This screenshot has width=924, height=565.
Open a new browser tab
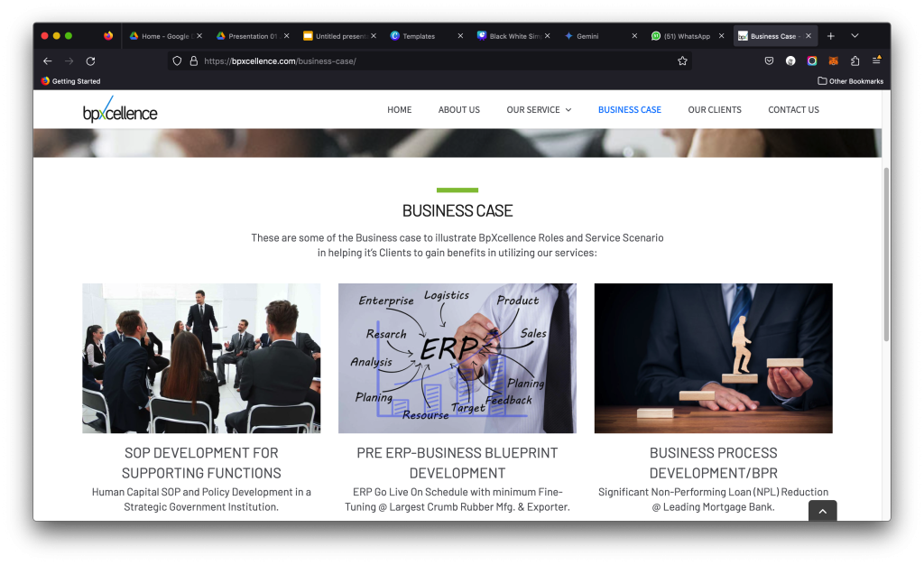[x=831, y=36]
